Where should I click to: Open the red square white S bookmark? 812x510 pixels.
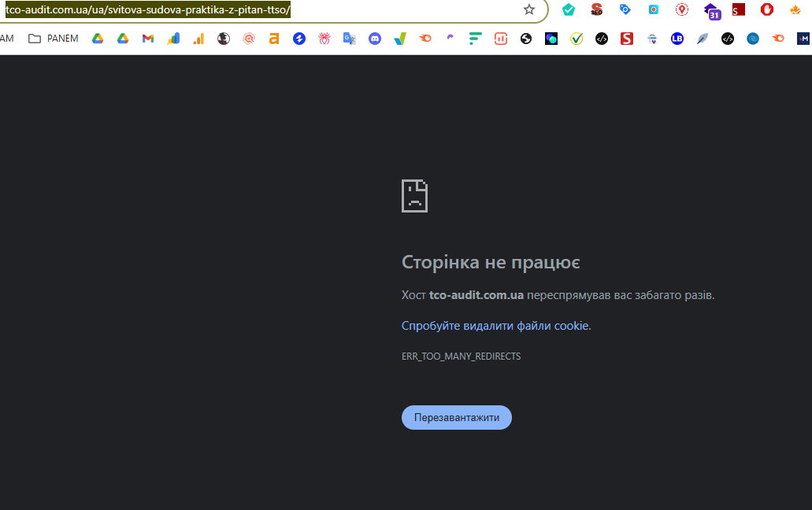tap(627, 39)
